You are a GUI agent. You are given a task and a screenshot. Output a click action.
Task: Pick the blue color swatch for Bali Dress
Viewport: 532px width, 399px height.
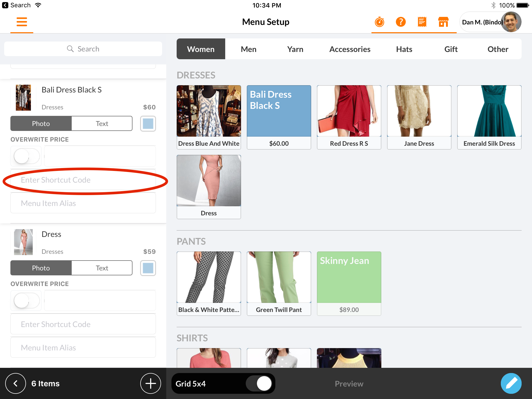coord(148,124)
